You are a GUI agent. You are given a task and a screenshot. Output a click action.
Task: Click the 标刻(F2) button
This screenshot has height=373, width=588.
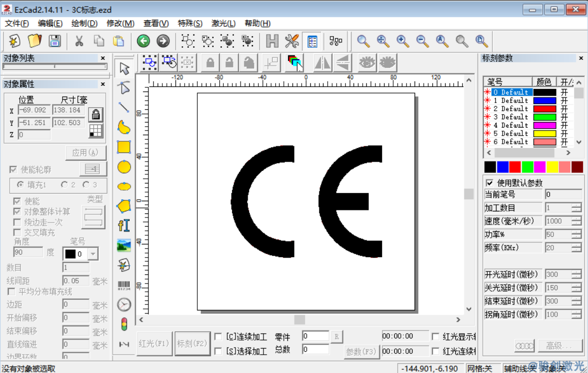pyautogui.click(x=192, y=344)
